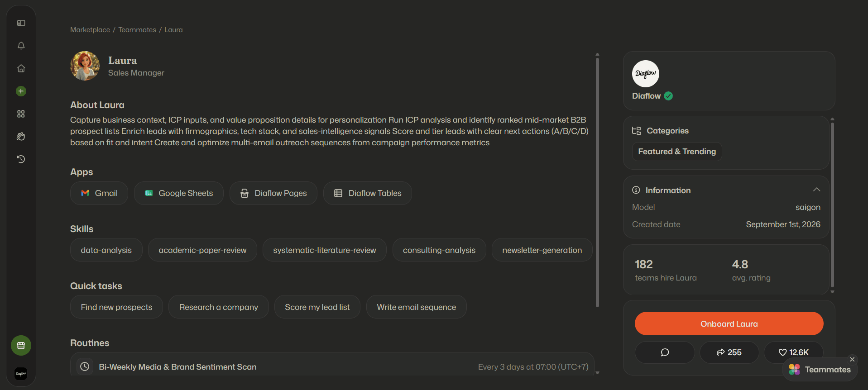Open the history clock icon in sidebar

click(21, 159)
